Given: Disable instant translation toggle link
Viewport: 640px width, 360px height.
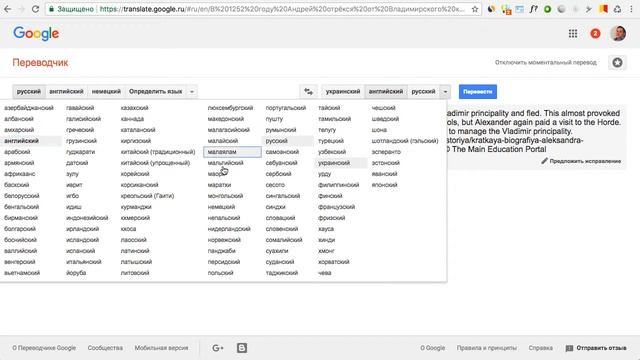Looking at the screenshot, I should pyautogui.click(x=545, y=62).
